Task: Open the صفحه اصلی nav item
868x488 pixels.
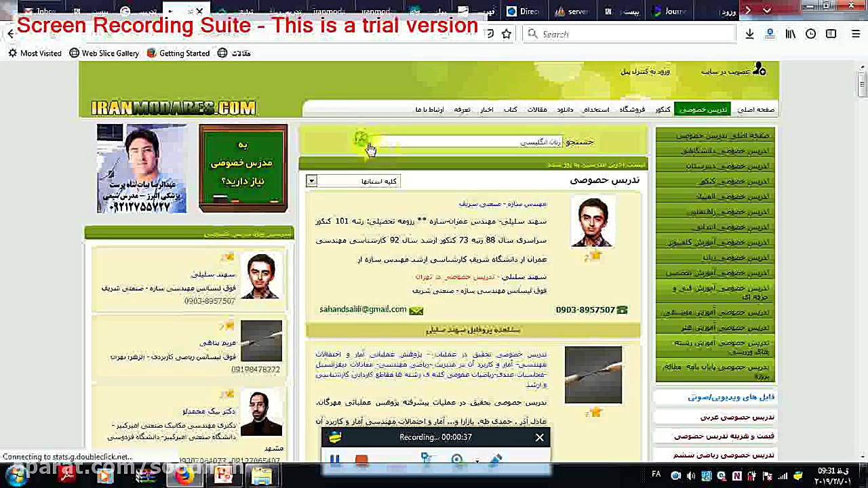Action: point(755,109)
